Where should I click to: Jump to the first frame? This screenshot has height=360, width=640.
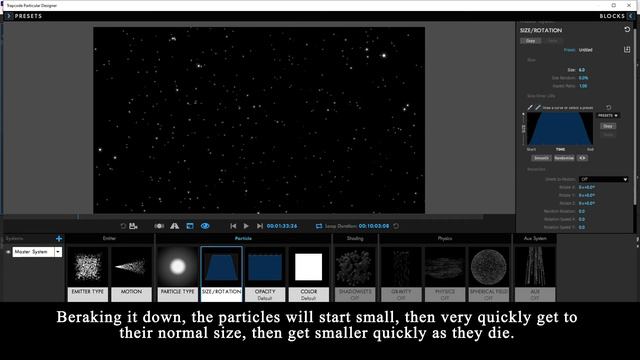pos(233,226)
